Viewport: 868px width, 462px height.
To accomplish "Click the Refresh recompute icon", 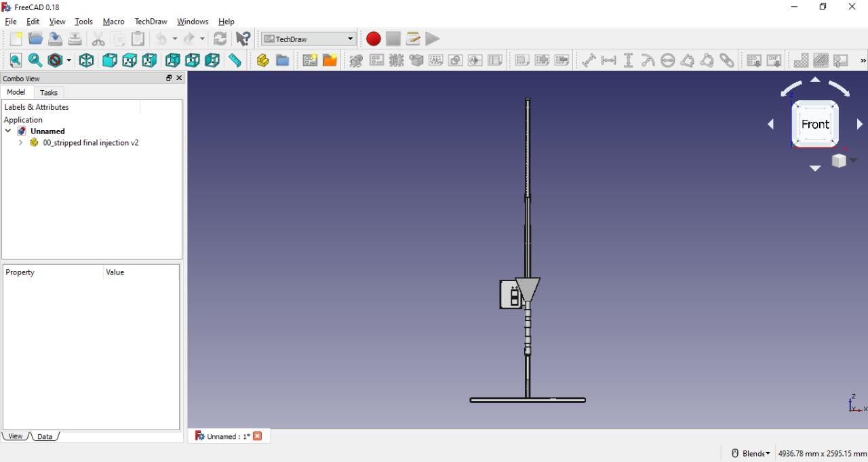I will pos(220,39).
